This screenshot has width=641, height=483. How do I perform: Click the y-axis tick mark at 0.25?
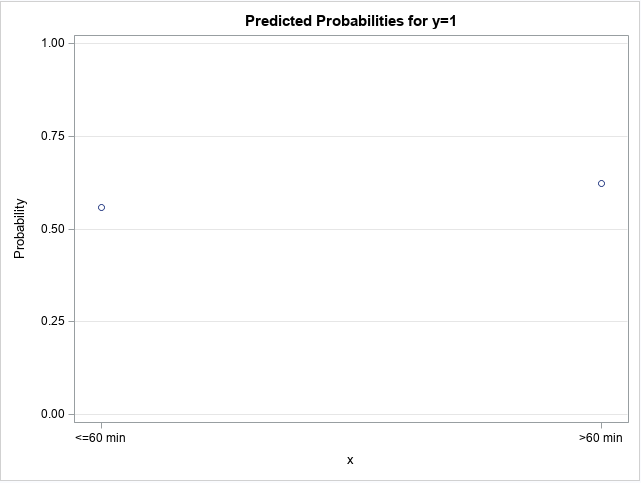point(72,321)
